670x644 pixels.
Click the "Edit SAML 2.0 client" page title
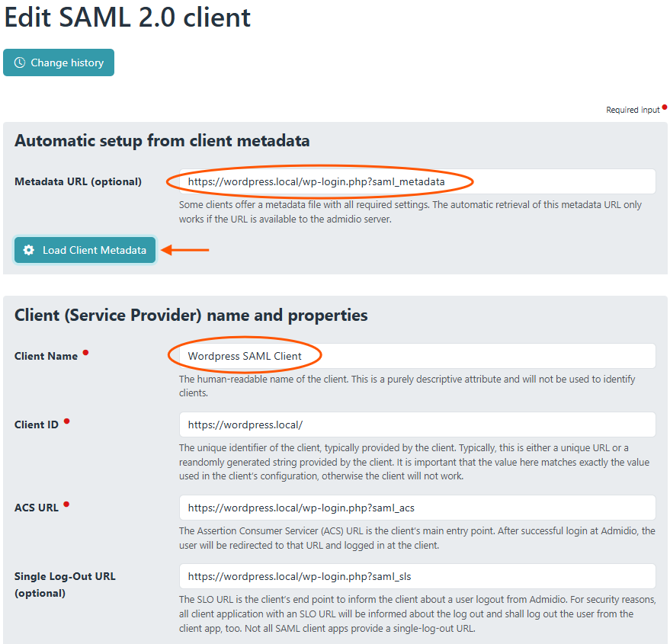tap(127, 18)
